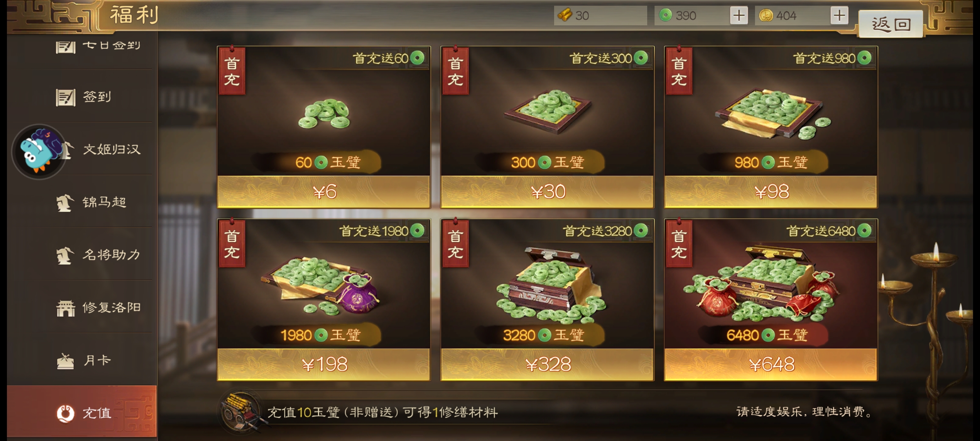
Task: Buy the ¥6 jade pack
Action: point(324,192)
